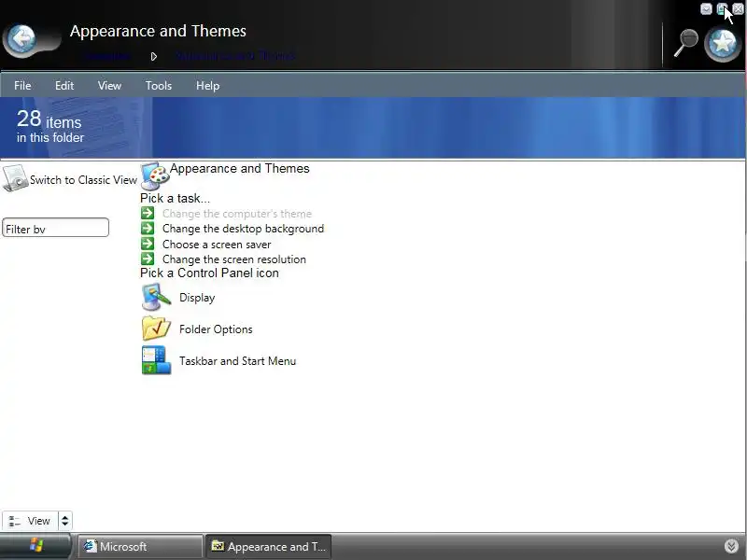Click the first blurred breadcrumb link in the header
The image size is (747, 560).
tap(108, 56)
